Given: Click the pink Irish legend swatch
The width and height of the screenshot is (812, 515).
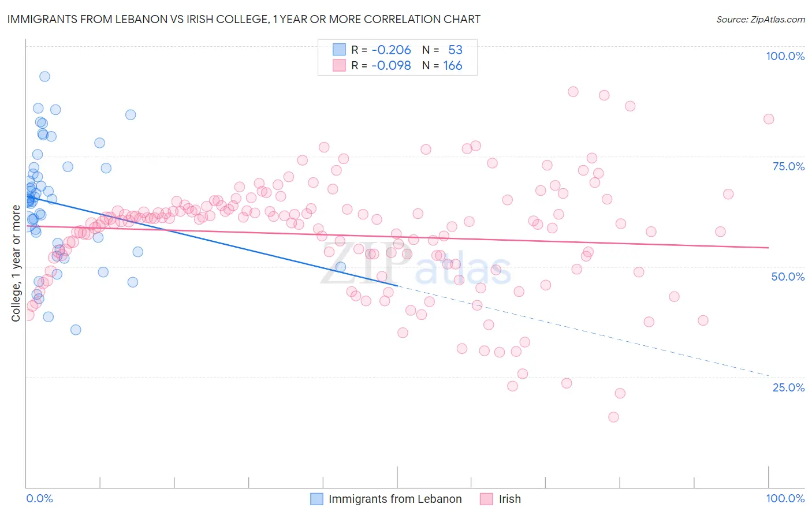Looking at the screenshot, I should (x=486, y=499).
